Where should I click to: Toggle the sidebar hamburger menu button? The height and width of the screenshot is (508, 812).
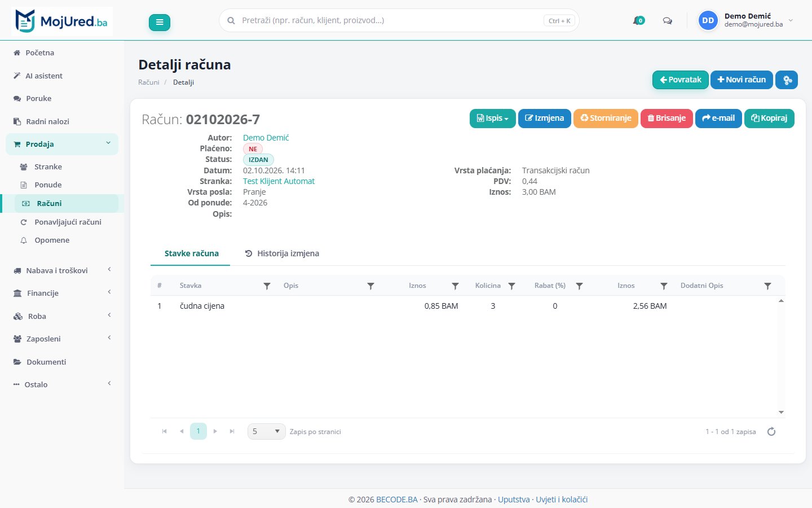pos(160,22)
